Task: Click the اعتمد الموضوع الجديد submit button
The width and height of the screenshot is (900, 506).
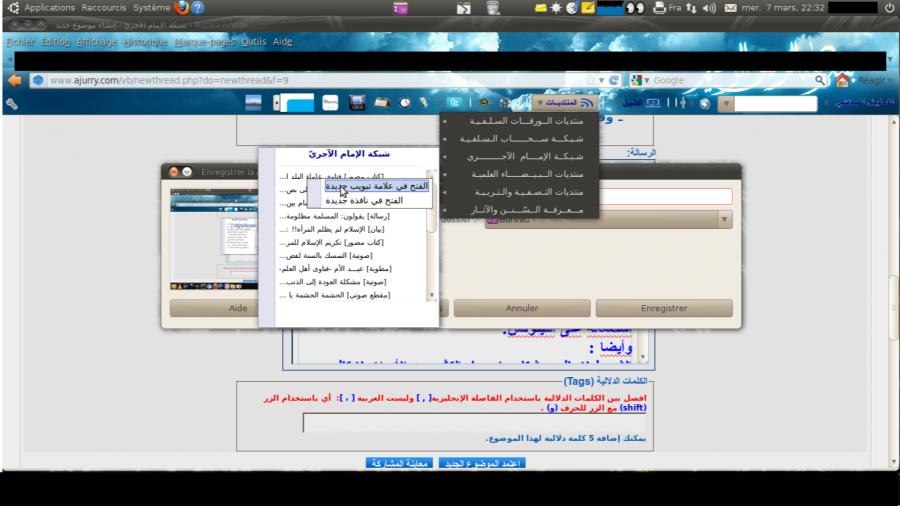Action: pos(482,464)
